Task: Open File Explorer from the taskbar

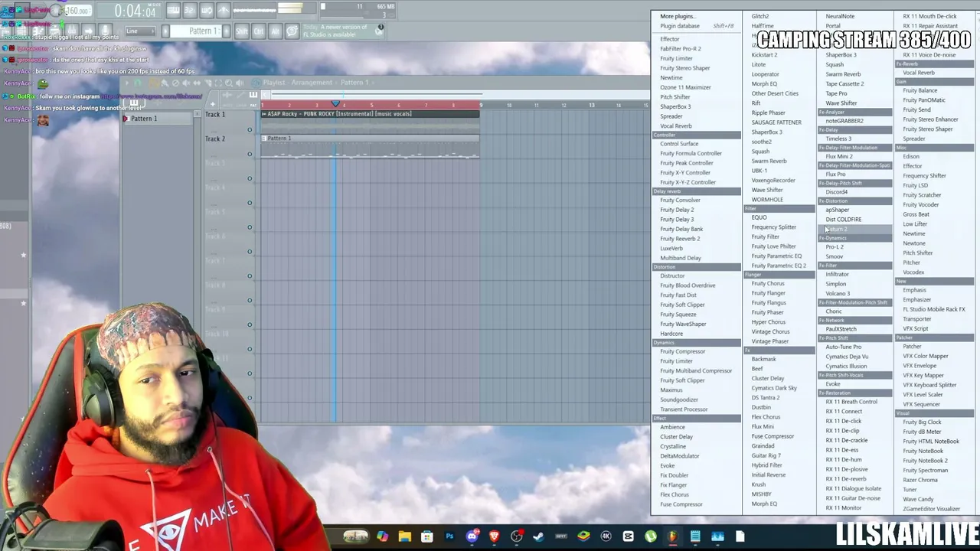Action: [x=404, y=536]
